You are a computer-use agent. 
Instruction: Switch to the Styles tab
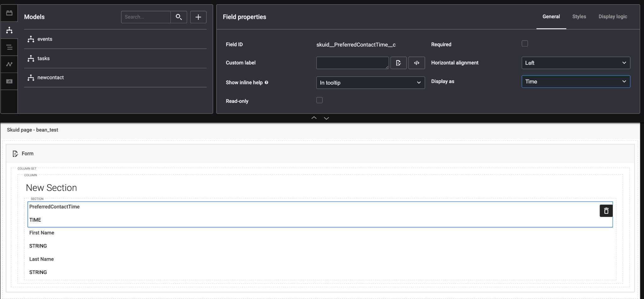579,17
